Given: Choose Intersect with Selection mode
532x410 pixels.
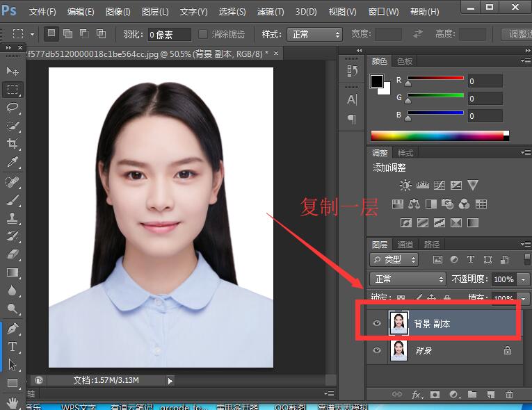Looking at the screenshot, I should tap(101, 33).
